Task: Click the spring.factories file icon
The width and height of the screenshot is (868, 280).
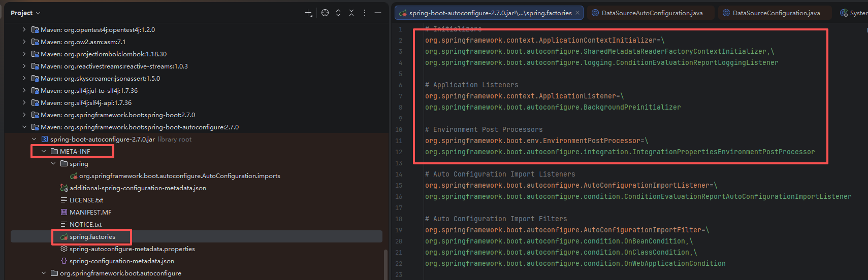Action: (64, 237)
